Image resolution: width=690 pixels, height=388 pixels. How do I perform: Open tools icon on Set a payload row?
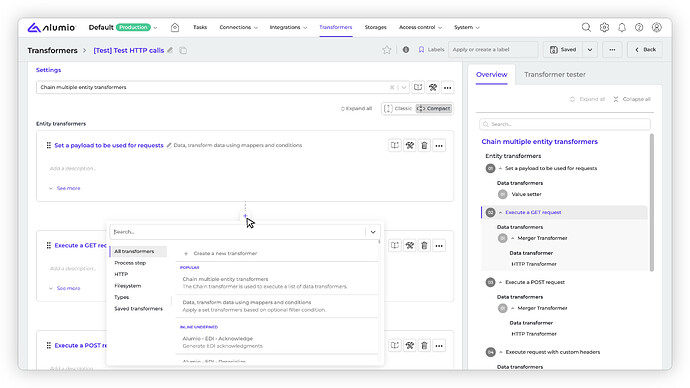[x=410, y=145]
